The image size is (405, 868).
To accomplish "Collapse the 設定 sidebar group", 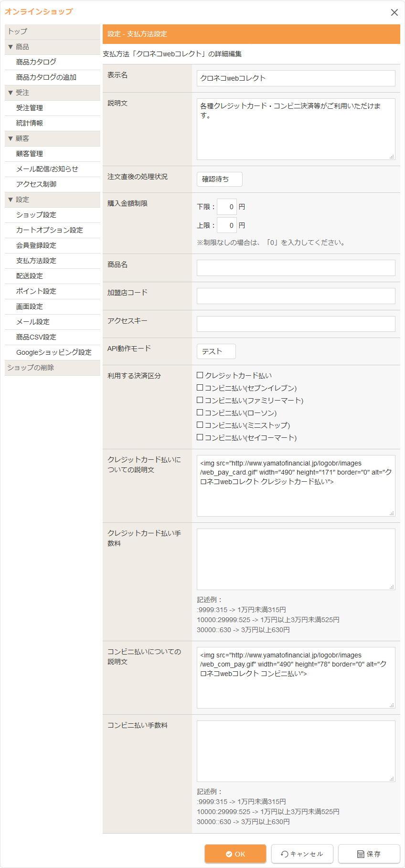I will click(11, 200).
